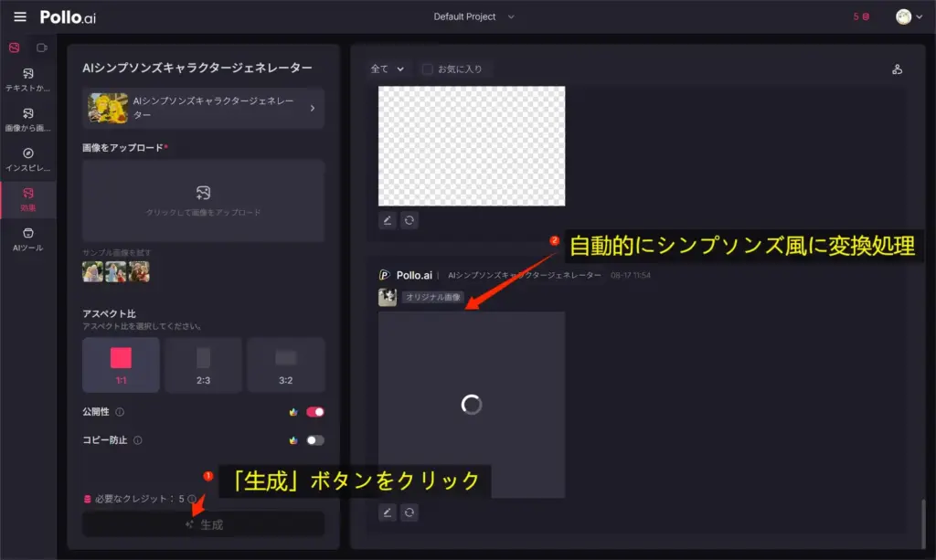Click the AIシンプソンズ effect thumbnail
This screenshot has height=560, width=936.
click(x=108, y=108)
